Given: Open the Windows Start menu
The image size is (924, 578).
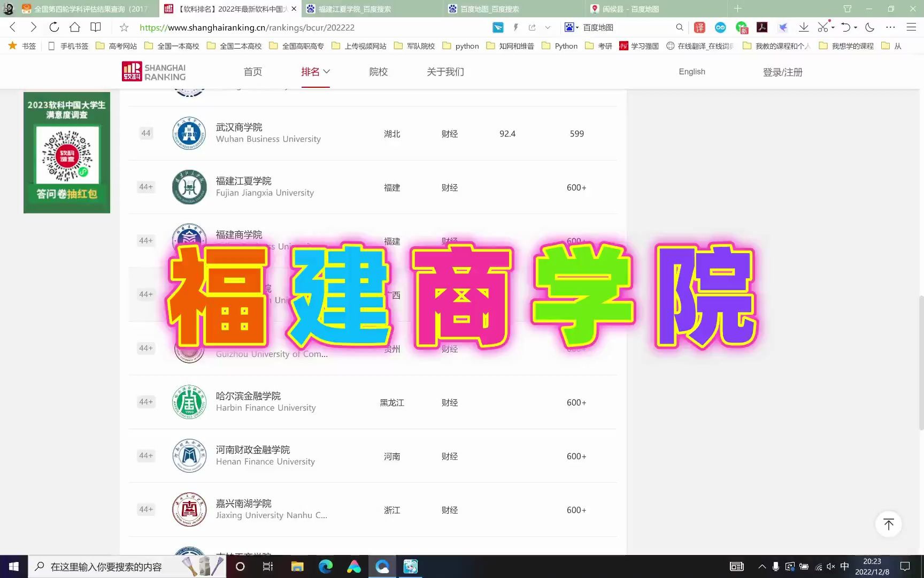Looking at the screenshot, I should [x=14, y=566].
